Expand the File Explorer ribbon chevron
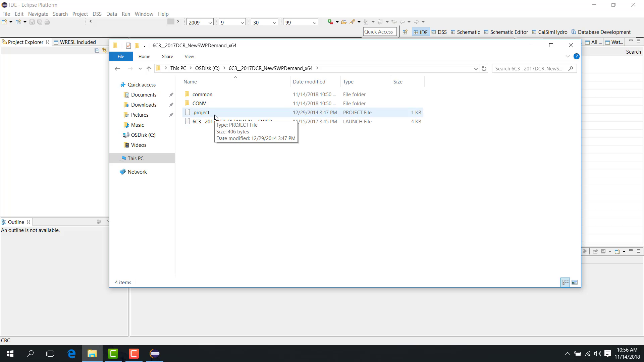Viewport: 644px width, 362px height. click(x=568, y=57)
